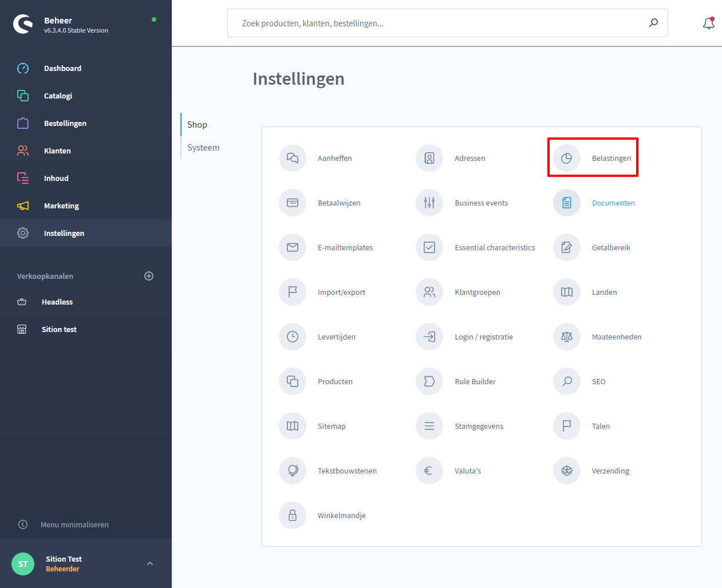The image size is (722, 588).
Task: Open Rule Builder tag icon
Action: pos(429,381)
